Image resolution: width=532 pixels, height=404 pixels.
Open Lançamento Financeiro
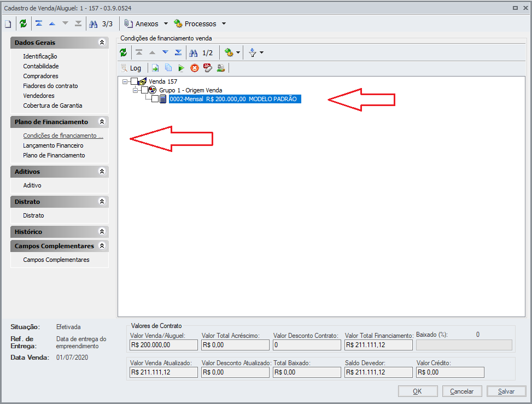pos(53,145)
